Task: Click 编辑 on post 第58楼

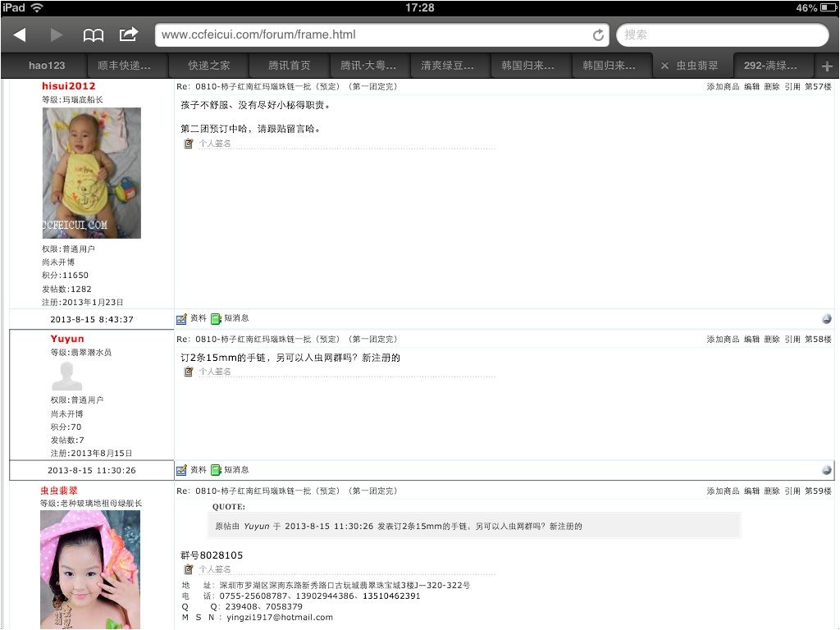Action: (x=751, y=340)
